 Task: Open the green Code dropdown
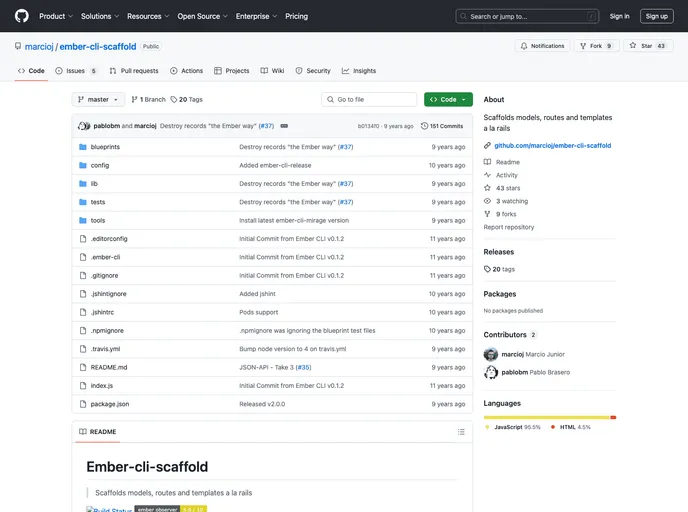[x=448, y=100]
